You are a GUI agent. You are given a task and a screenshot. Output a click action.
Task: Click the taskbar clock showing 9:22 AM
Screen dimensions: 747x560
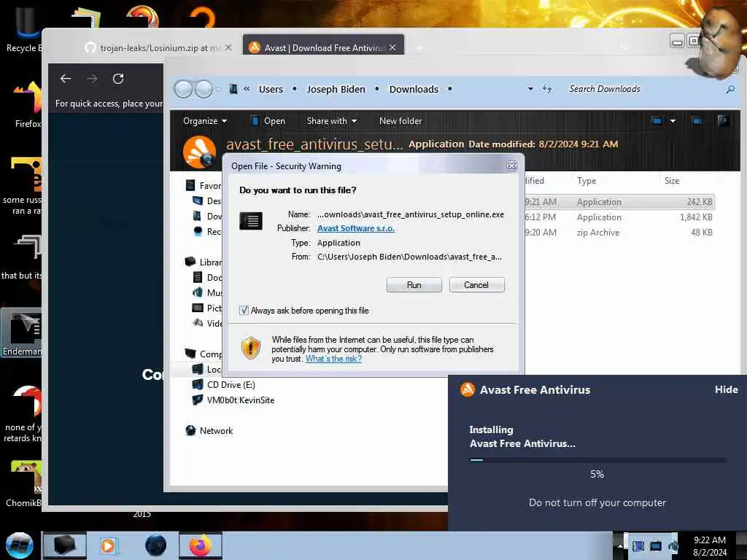coord(710,545)
